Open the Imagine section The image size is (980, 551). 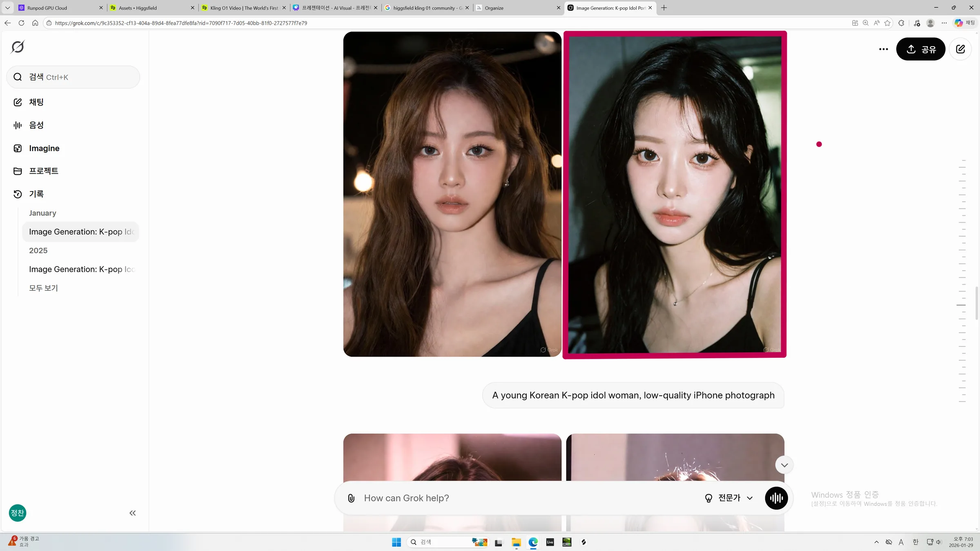[x=44, y=148]
